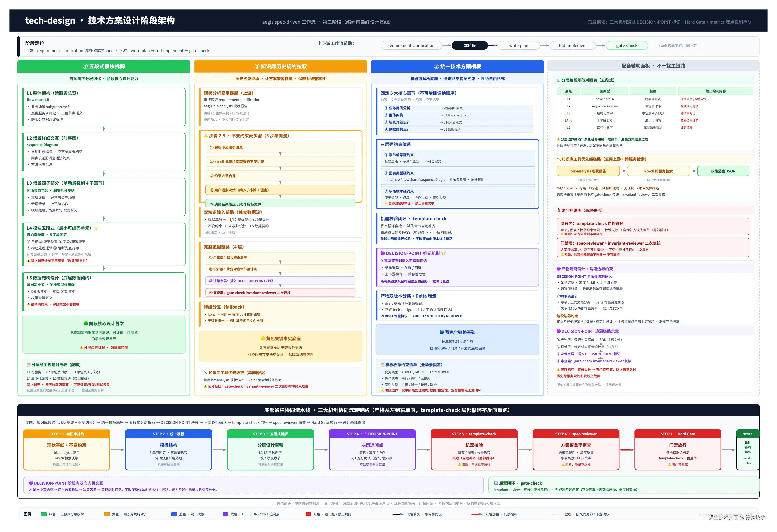The image size is (777, 532).
Task: Click the icon before 后置闭环 gate-check
Action: (496, 483)
